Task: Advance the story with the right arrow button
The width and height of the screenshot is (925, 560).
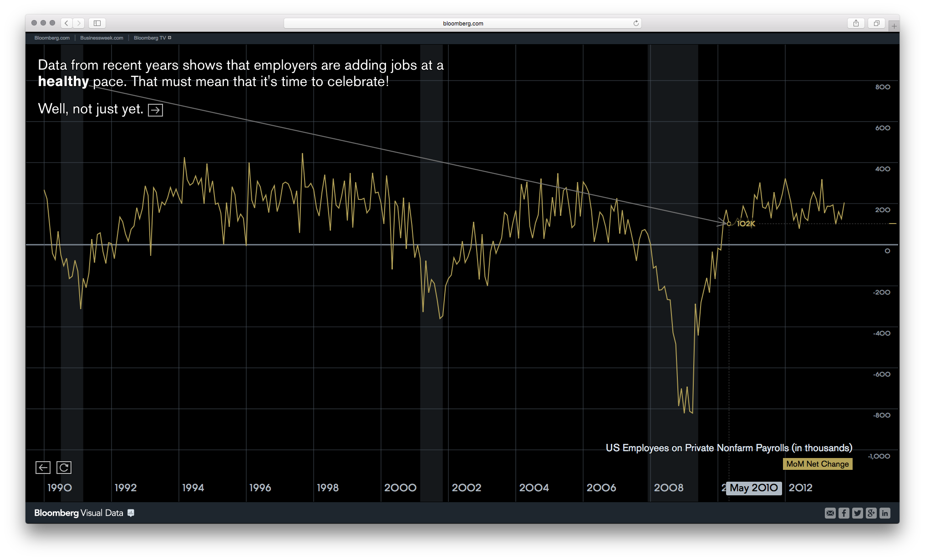Action: point(155,109)
